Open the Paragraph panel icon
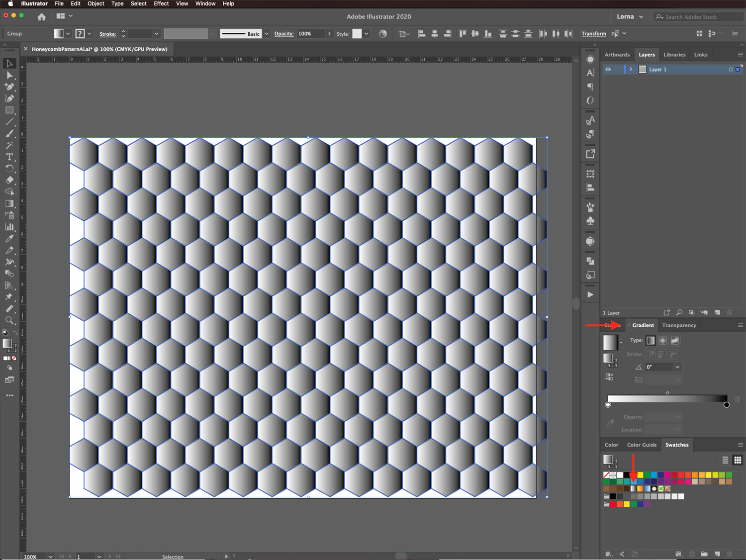 590,87
